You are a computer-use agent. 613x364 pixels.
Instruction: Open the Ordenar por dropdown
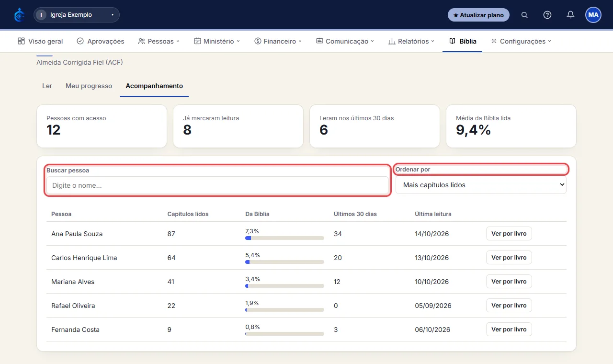(481, 185)
